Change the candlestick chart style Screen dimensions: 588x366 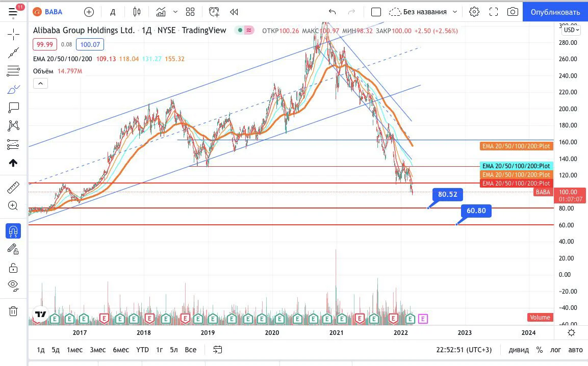(137, 12)
